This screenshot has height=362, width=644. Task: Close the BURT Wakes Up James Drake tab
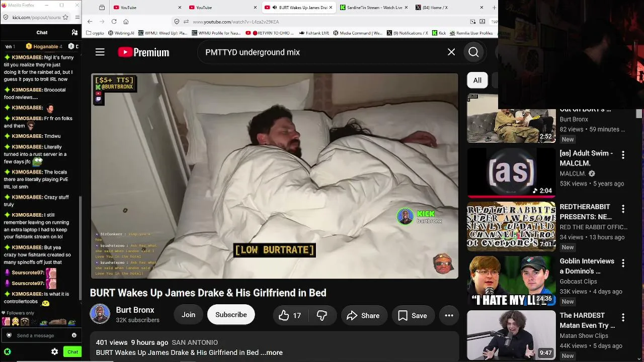click(x=331, y=8)
